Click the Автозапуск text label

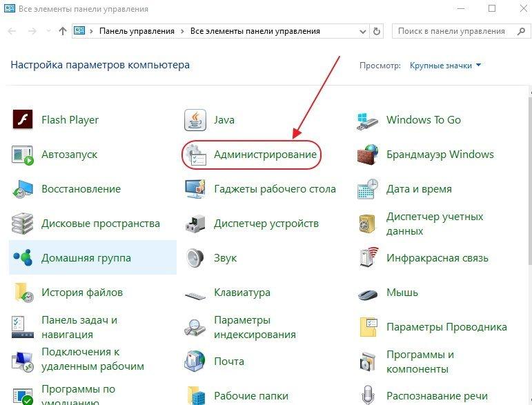tap(69, 155)
